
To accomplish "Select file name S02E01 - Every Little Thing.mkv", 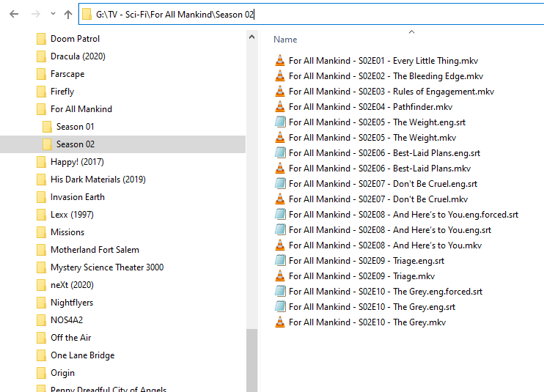I will pyautogui.click(x=383, y=61).
